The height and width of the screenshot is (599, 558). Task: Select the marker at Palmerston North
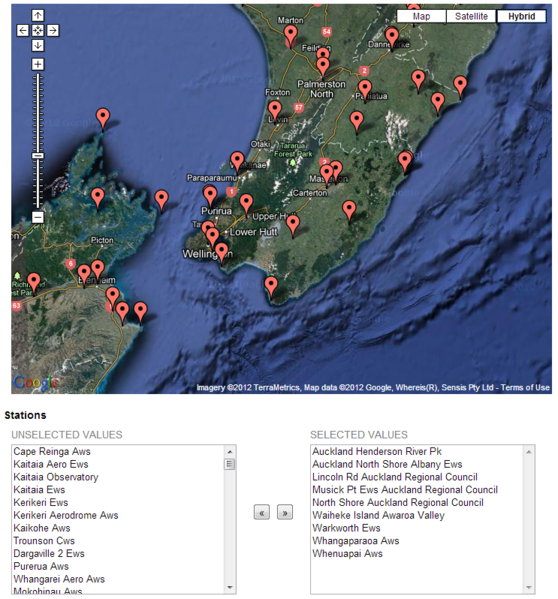[x=323, y=66]
